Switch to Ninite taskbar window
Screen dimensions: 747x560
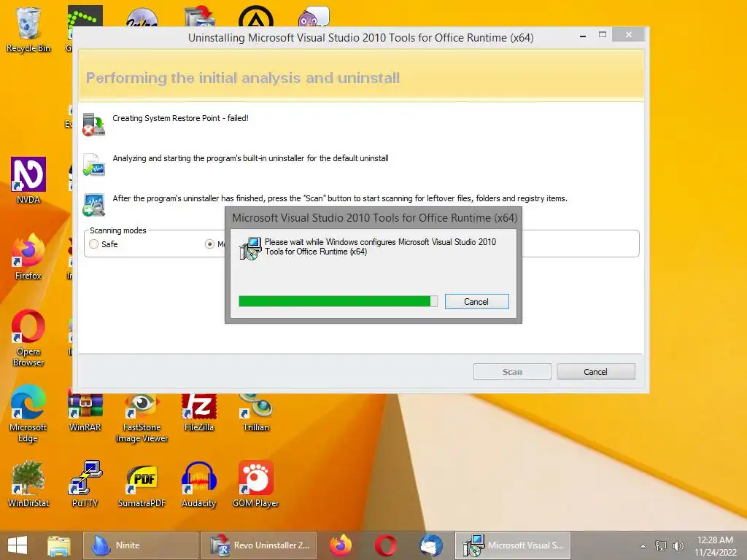pos(141,545)
